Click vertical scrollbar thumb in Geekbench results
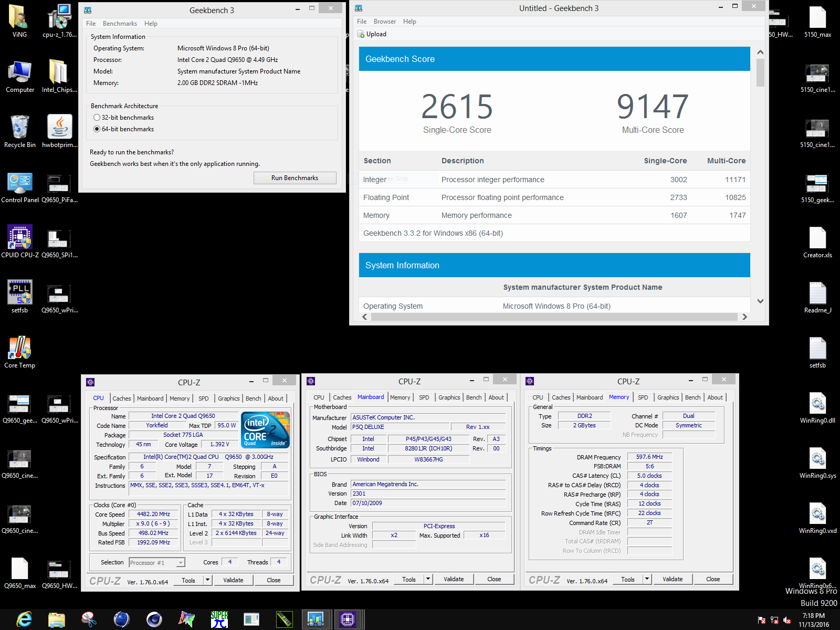 760,72
